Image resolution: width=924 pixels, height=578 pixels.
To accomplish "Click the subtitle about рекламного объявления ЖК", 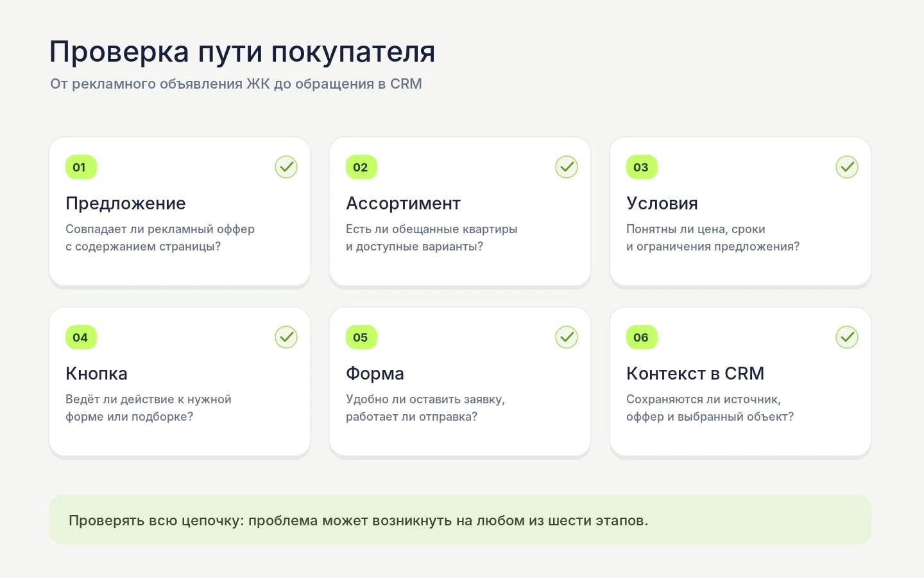I will point(236,84).
